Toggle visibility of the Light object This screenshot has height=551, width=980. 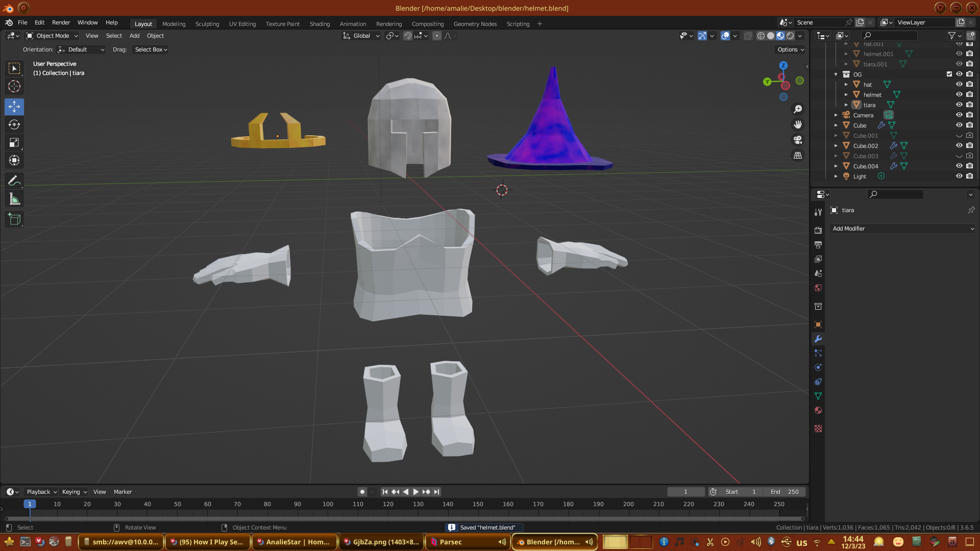tap(959, 177)
